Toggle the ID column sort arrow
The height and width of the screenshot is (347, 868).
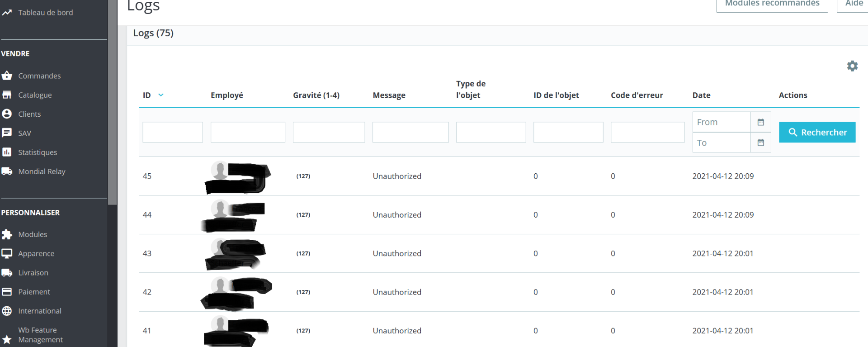click(x=161, y=95)
